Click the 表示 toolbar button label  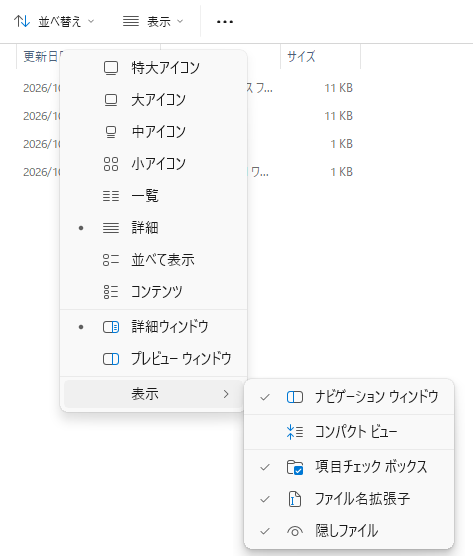tap(159, 22)
